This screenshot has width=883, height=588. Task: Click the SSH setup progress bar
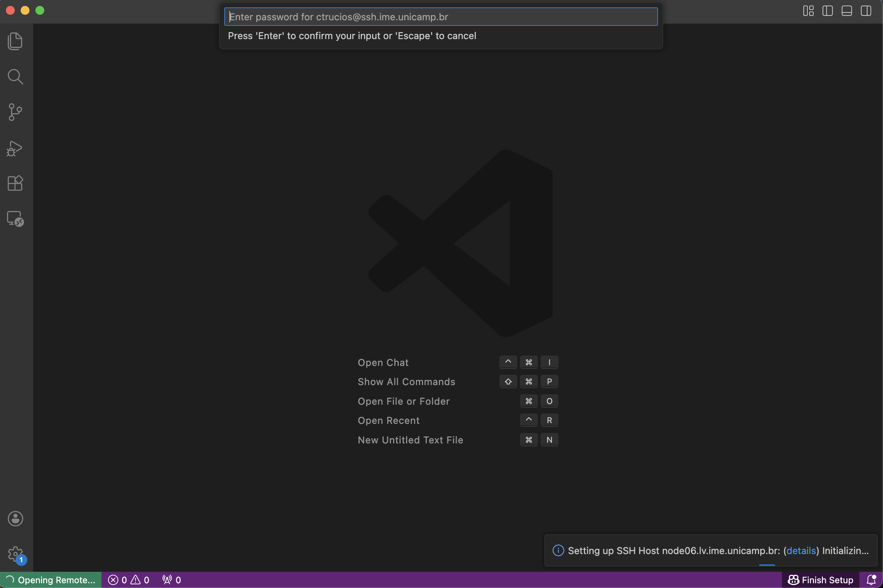pyautogui.click(x=766, y=565)
